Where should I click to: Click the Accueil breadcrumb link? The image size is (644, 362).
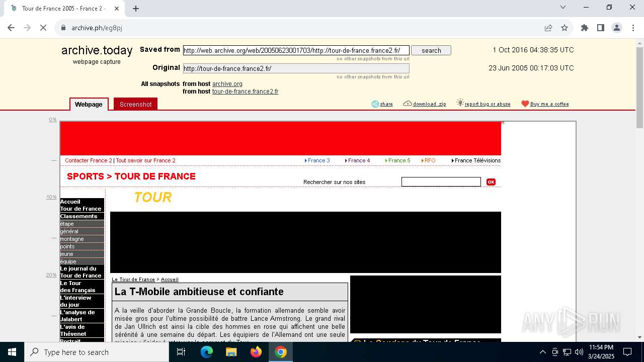coord(170,280)
